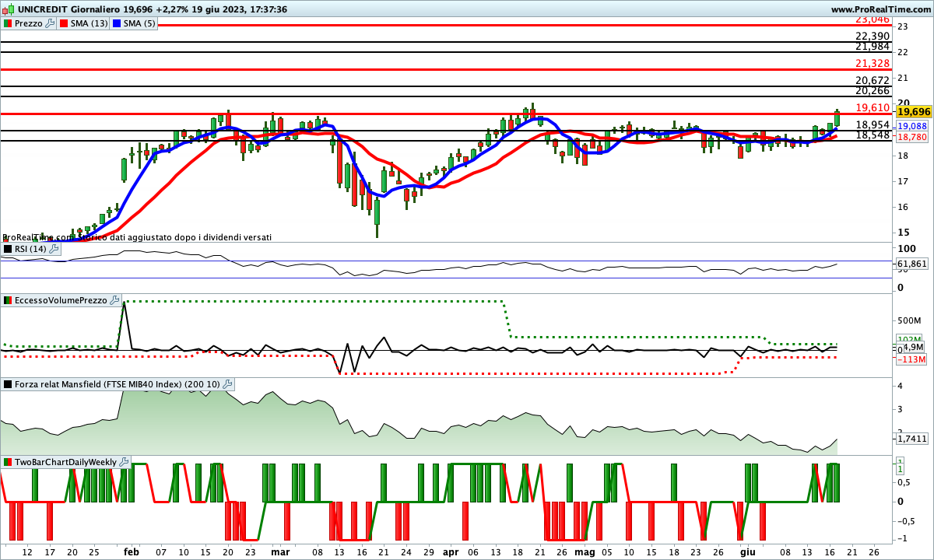This screenshot has width=934, height=560.
Task: Click the feb month axis label
Action: (x=132, y=551)
